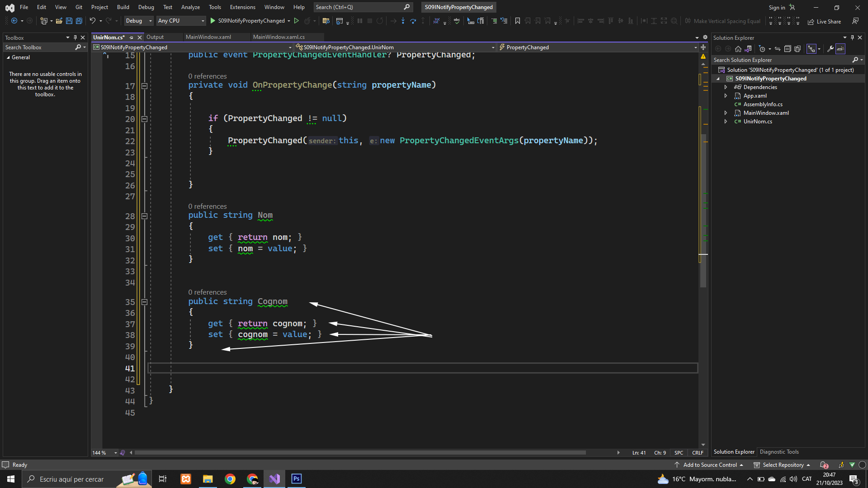Viewport: 868px width, 488px height.
Task: Toggle the nested file view button
Action: 811,49
